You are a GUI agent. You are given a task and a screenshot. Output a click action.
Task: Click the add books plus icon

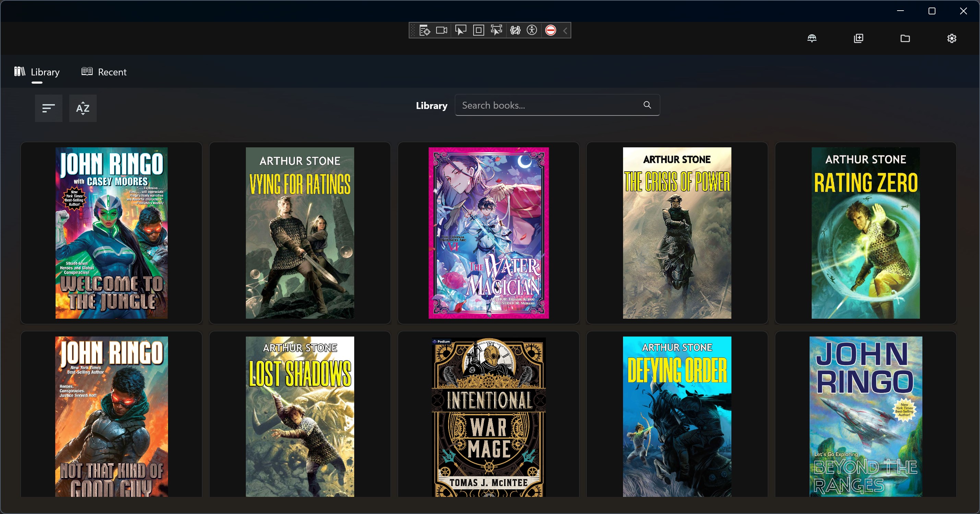(x=859, y=38)
